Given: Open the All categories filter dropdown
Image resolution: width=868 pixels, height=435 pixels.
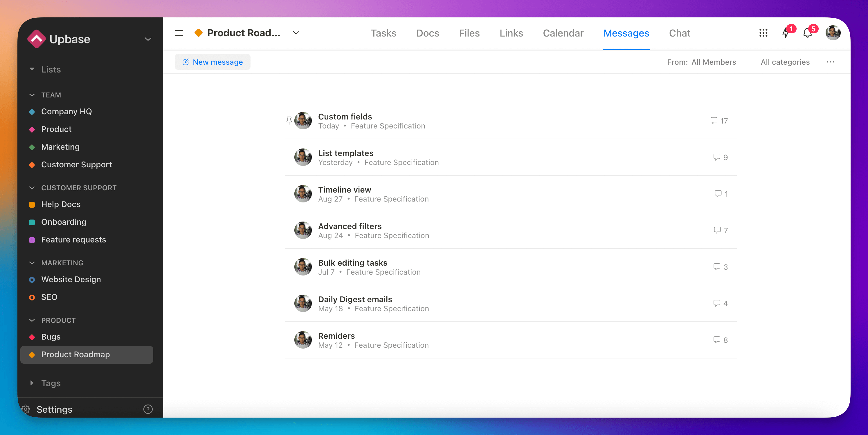Looking at the screenshot, I should (785, 62).
